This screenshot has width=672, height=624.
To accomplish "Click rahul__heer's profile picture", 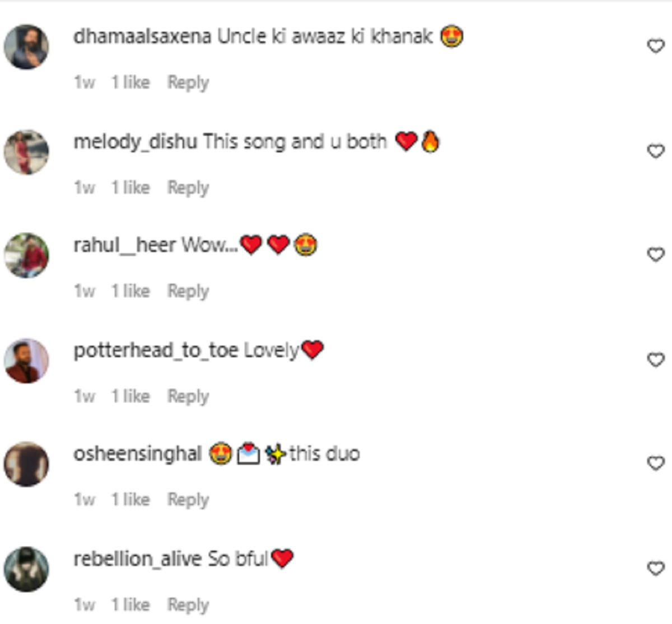I will pos(26,255).
